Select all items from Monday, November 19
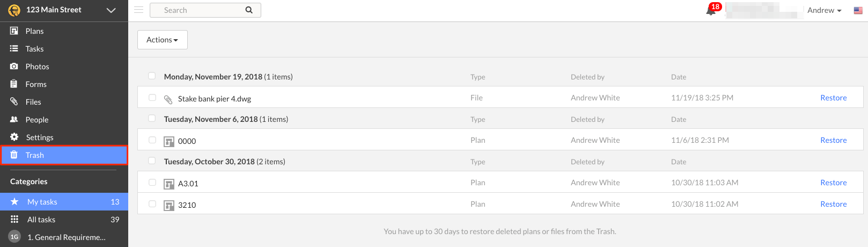868x247 pixels. [152, 76]
